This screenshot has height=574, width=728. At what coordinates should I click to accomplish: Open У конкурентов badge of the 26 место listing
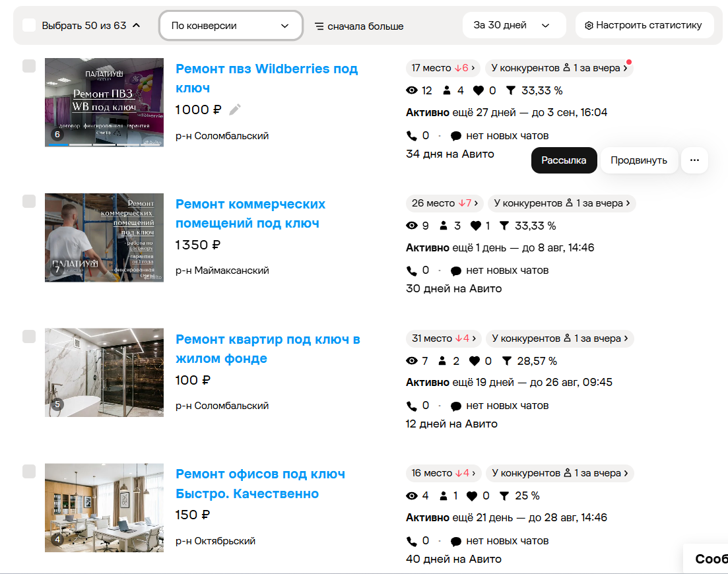[562, 203]
